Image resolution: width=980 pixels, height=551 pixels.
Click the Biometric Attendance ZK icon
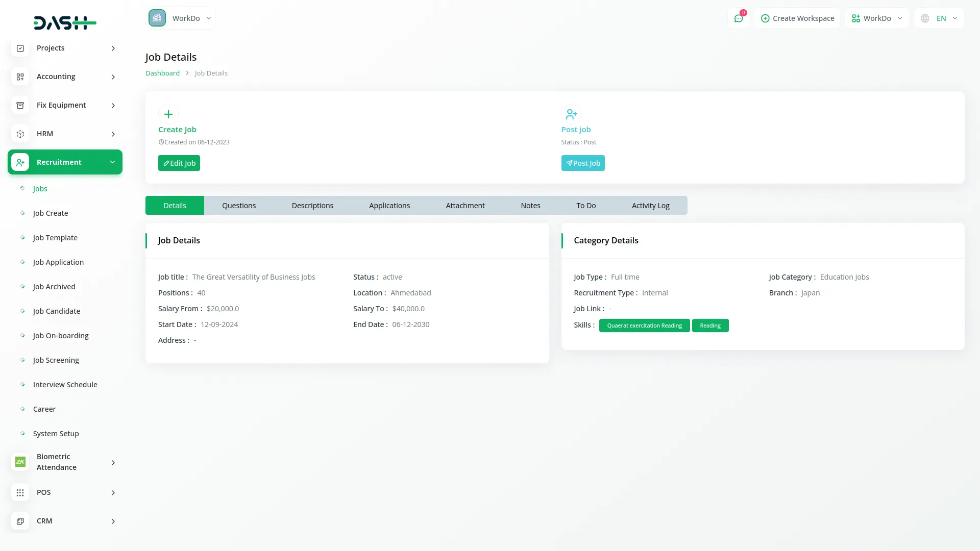click(20, 462)
